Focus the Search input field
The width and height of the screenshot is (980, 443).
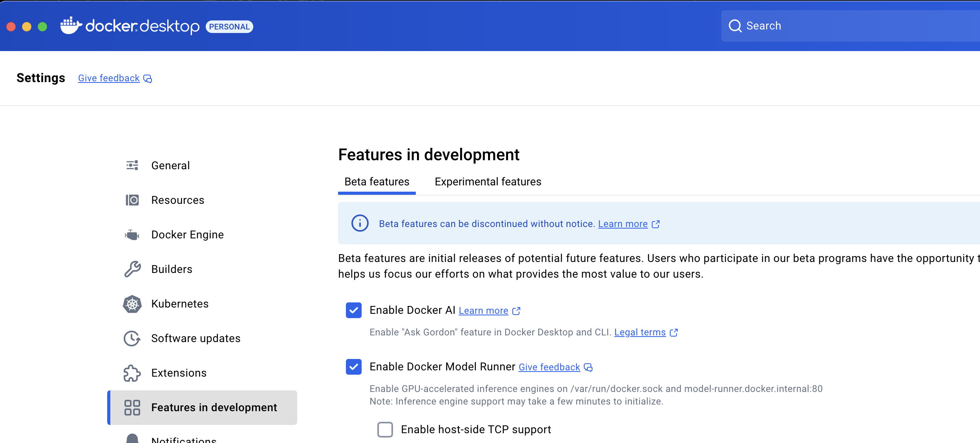coord(850,26)
